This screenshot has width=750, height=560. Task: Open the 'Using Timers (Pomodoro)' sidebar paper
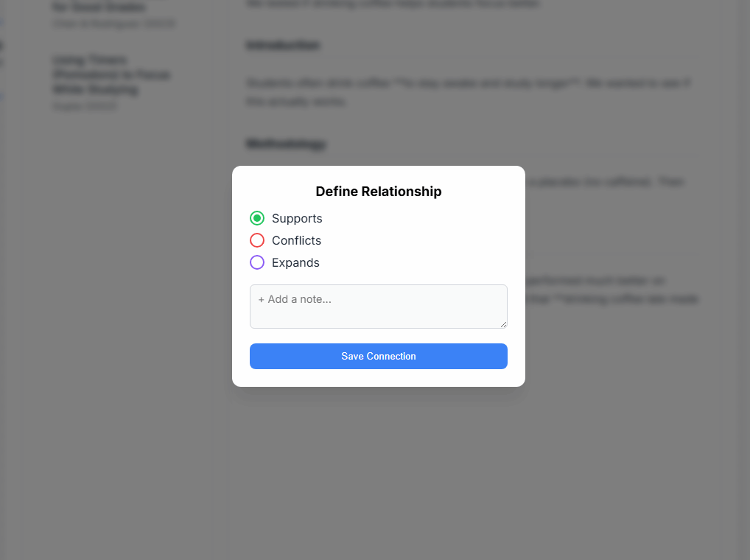pos(111,74)
